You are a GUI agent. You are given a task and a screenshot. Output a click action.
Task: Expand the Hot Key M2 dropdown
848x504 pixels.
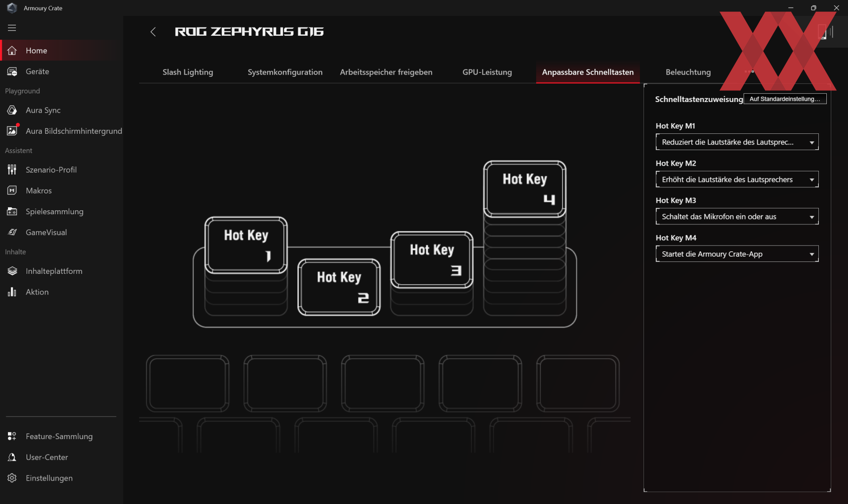(737, 179)
